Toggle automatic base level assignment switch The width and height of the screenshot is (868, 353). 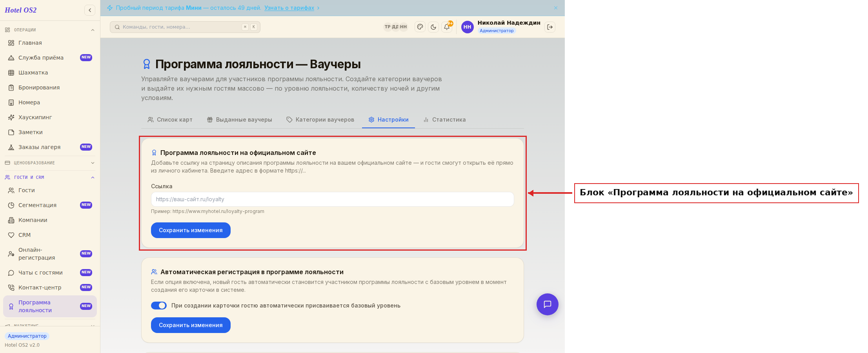pyautogui.click(x=159, y=306)
